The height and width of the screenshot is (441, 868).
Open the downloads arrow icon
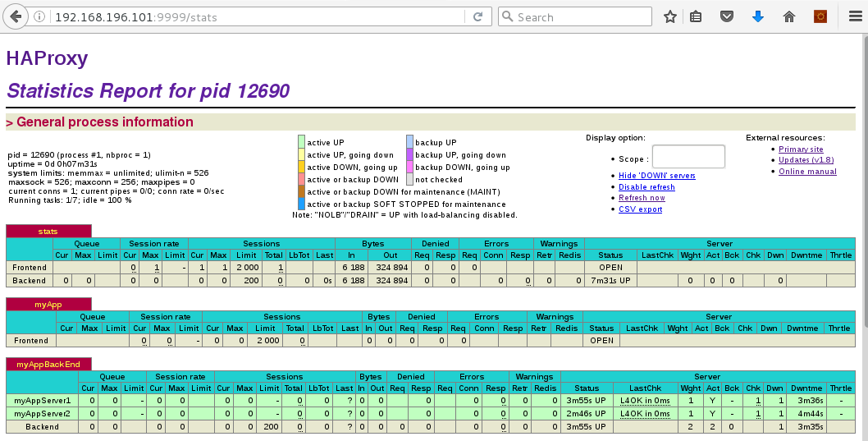click(758, 17)
